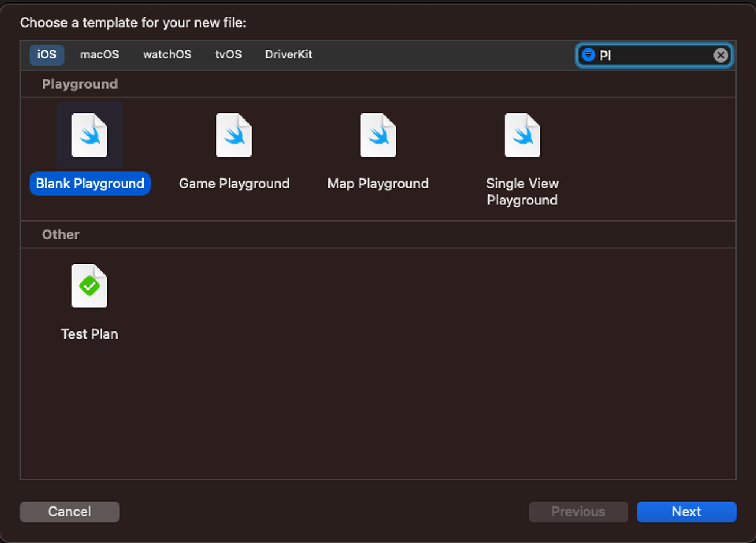Clear the search filter text
This screenshot has height=543, width=756.
click(721, 55)
